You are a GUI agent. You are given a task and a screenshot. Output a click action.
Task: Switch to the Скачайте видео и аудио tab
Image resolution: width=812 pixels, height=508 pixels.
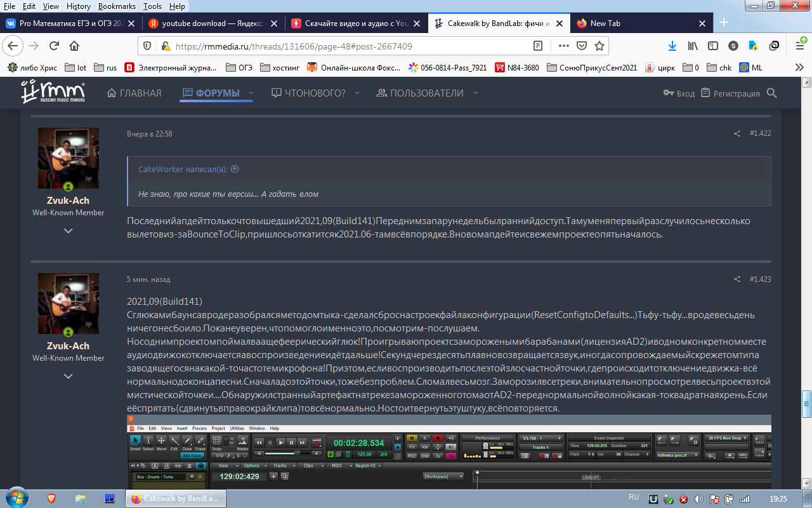357,23
